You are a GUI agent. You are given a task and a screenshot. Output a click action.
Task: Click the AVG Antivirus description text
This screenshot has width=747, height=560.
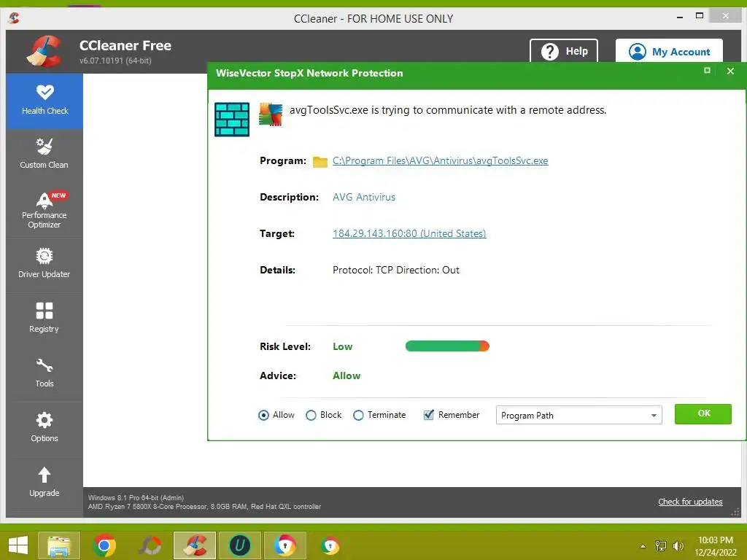click(x=364, y=197)
